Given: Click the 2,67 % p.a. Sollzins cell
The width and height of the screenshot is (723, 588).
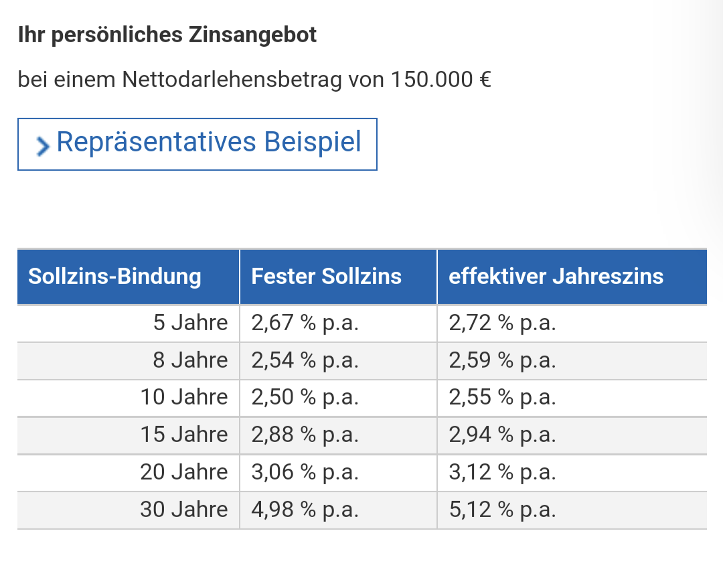Looking at the screenshot, I should [x=305, y=323].
